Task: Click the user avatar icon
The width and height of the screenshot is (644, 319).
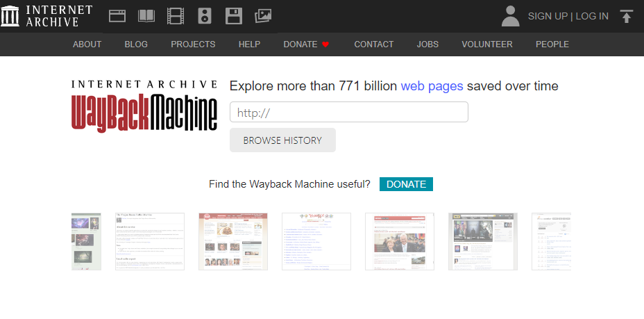Action: click(x=511, y=16)
